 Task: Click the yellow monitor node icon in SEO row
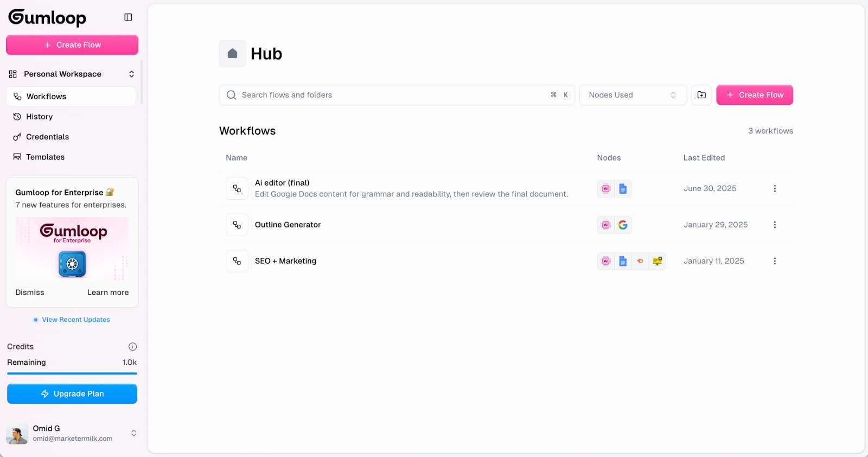658,261
